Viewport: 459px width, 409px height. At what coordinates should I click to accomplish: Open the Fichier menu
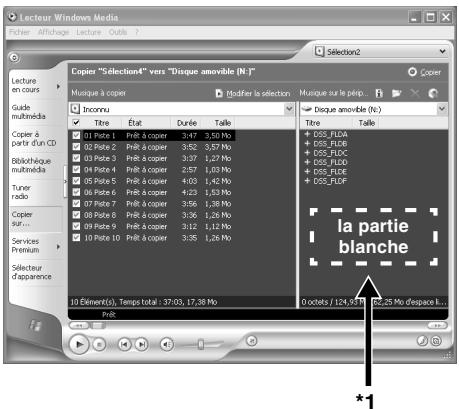tap(19, 32)
